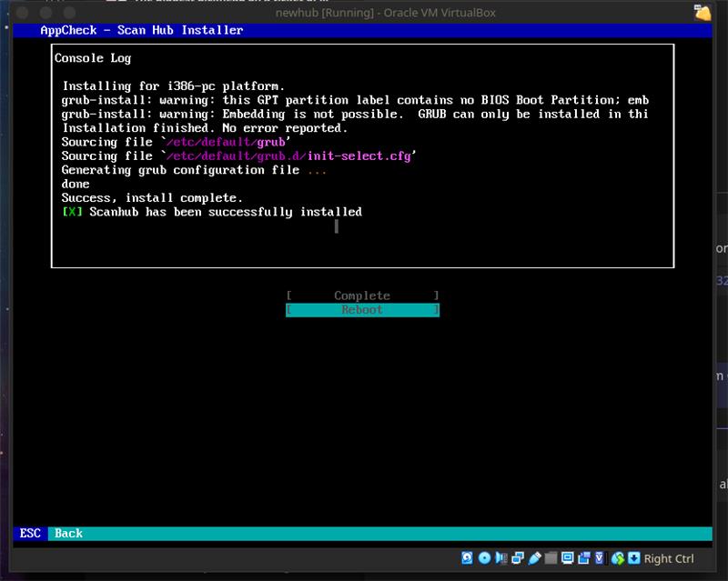The width and height of the screenshot is (728, 581).
Task: Click the hard disk activity indicator icon
Action: coord(467,557)
